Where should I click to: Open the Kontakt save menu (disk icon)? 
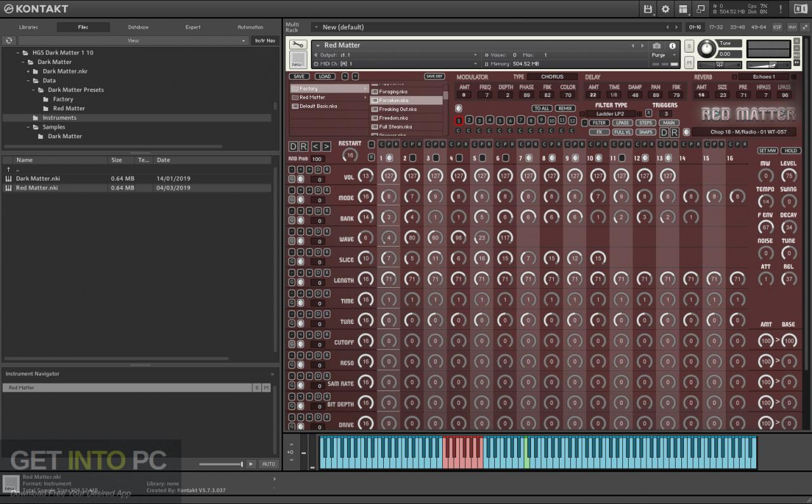tap(648, 9)
